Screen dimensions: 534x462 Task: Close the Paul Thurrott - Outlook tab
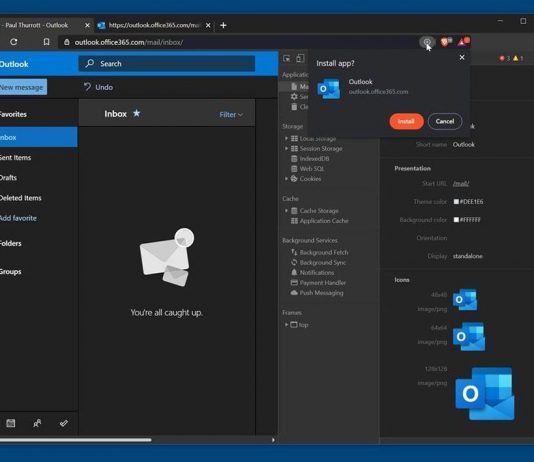coord(87,25)
